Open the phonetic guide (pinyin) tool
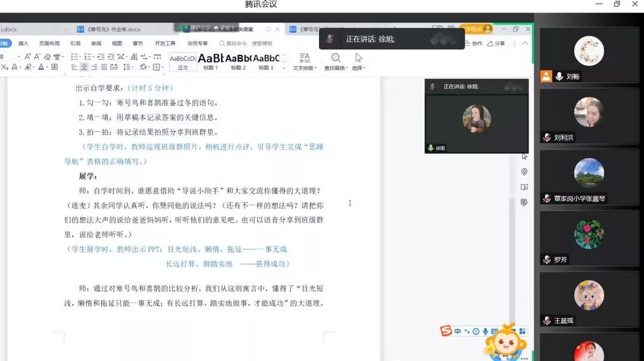The height and width of the screenshot is (361, 644). point(57,56)
